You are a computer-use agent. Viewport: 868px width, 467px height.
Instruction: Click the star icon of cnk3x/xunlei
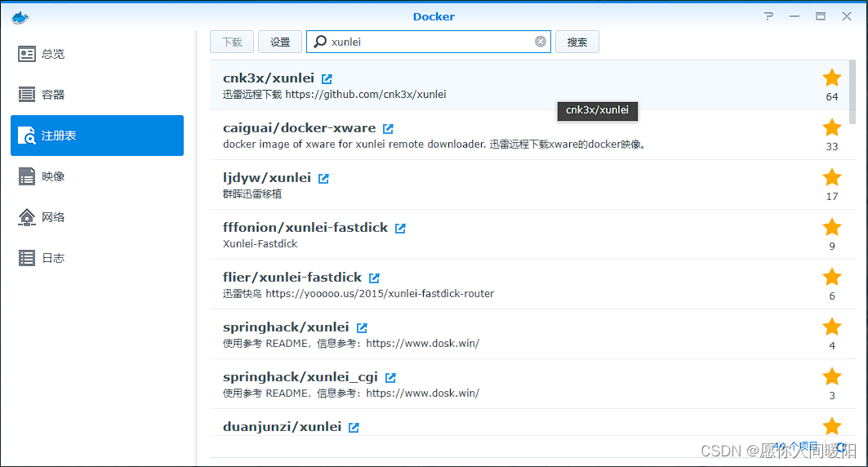pos(832,78)
